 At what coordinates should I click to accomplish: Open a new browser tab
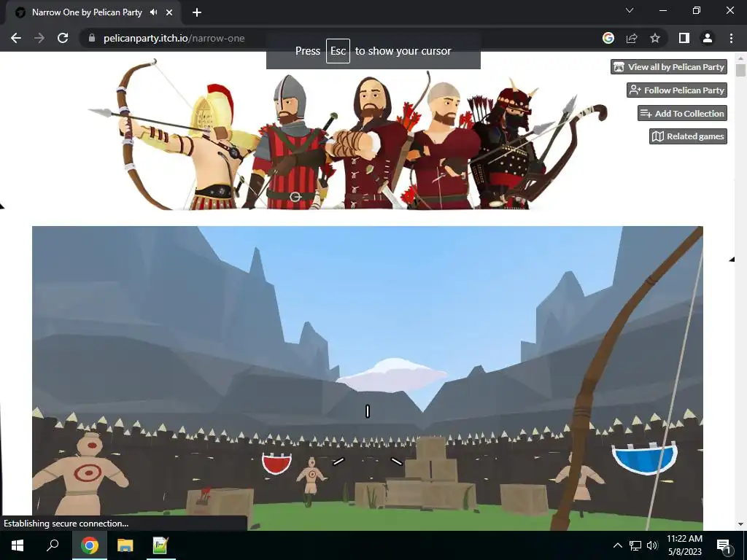click(x=197, y=12)
